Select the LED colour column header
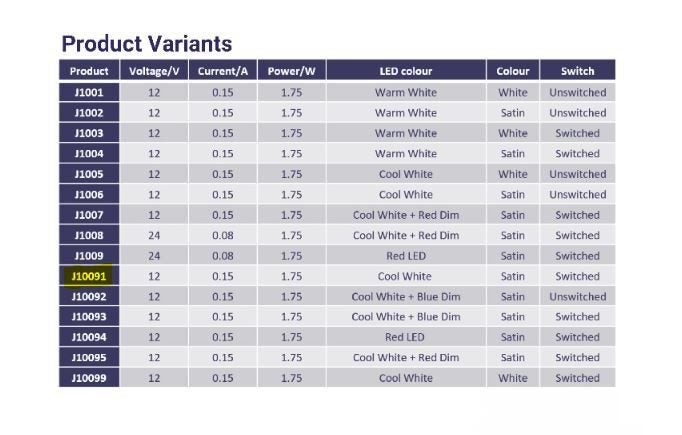The height and width of the screenshot is (435, 682). coord(405,71)
